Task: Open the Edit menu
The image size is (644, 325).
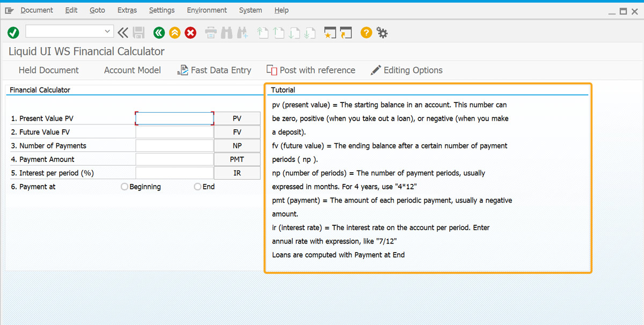Action: tap(71, 10)
